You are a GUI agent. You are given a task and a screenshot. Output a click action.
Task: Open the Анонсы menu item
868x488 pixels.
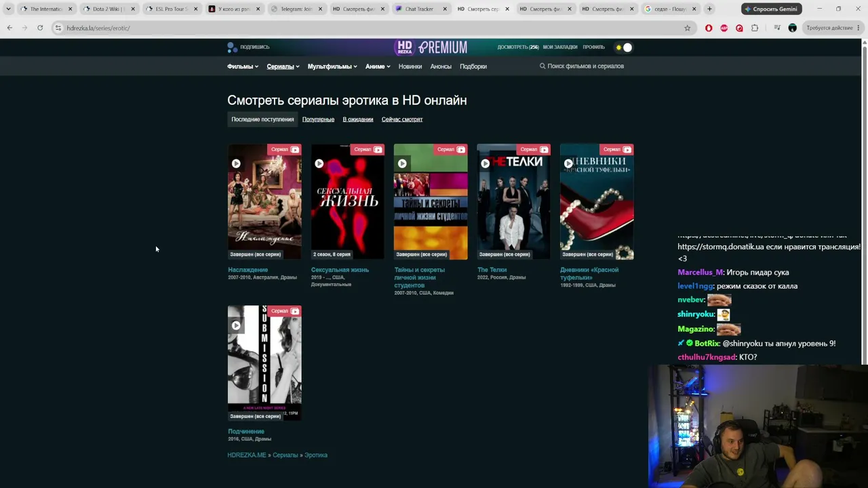tap(441, 66)
